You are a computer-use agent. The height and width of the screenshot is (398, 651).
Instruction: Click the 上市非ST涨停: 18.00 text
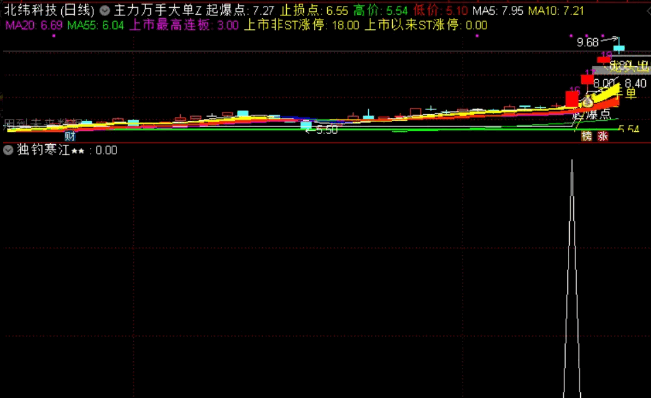(301, 25)
